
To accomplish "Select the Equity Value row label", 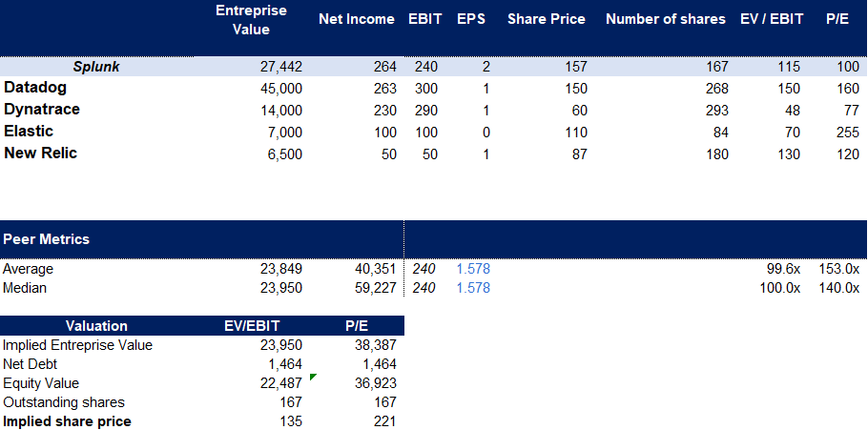I will [x=41, y=383].
